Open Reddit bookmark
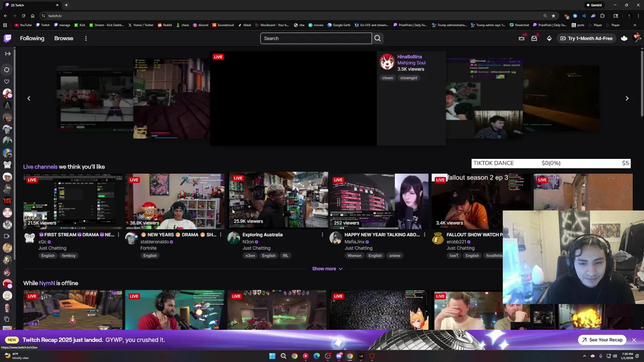Viewport: 644px width, 362px height. 165,25
